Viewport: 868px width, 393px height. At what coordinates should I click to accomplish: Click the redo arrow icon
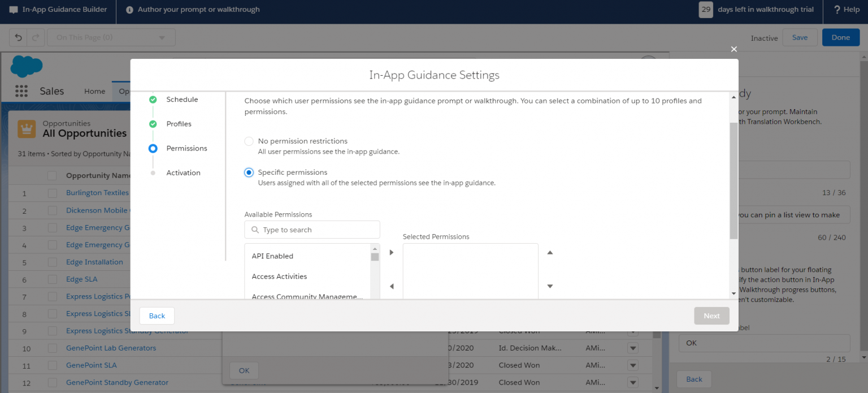[x=35, y=37]
